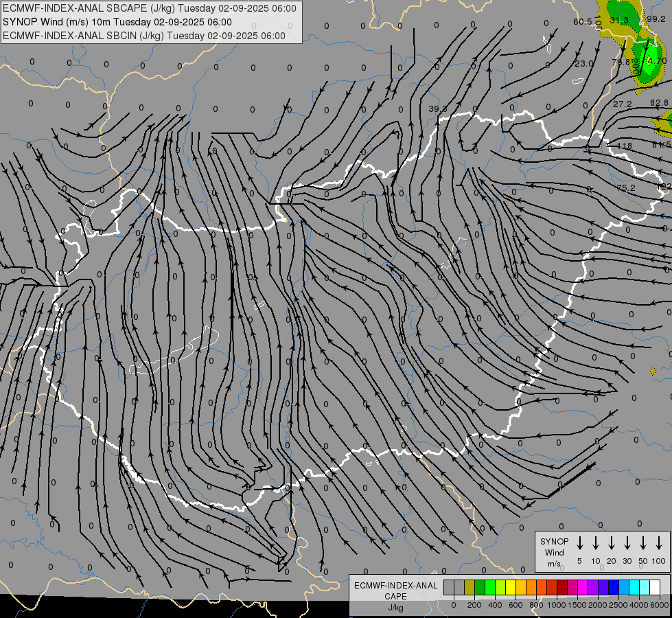Pick the dark green CAPE legend swatch
This screenshot has width=672, height=618.
pos(480,587)
